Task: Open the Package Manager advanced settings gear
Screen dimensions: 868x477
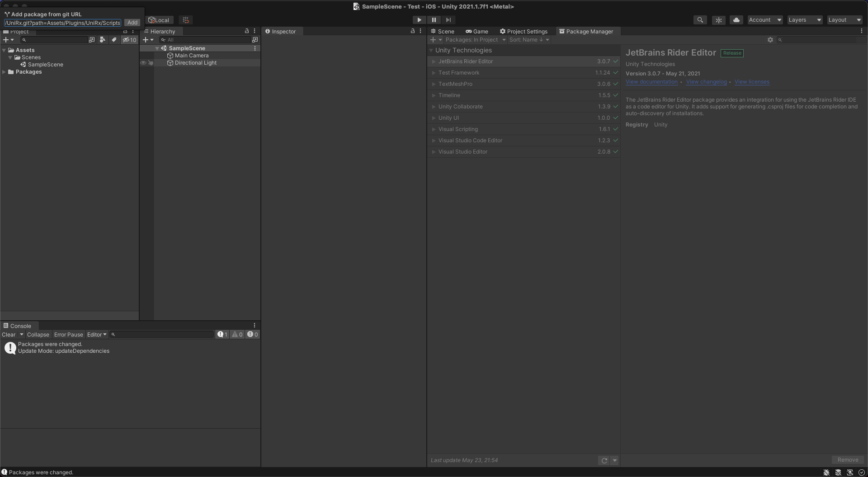Action: [x=770, y=40]
